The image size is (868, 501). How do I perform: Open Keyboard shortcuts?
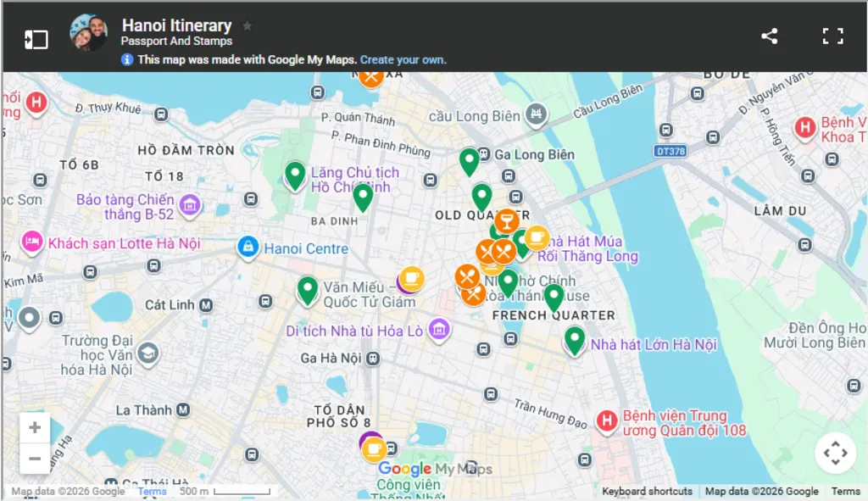647,491
